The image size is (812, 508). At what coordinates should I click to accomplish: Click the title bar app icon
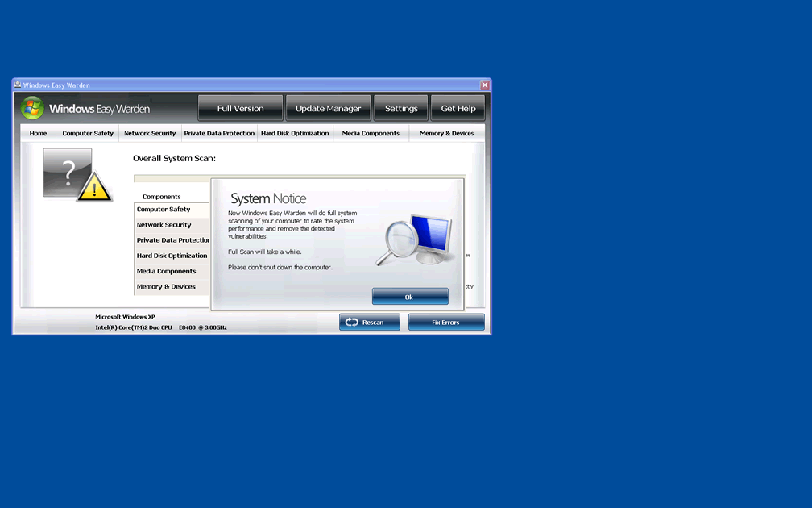pos(18,85)
